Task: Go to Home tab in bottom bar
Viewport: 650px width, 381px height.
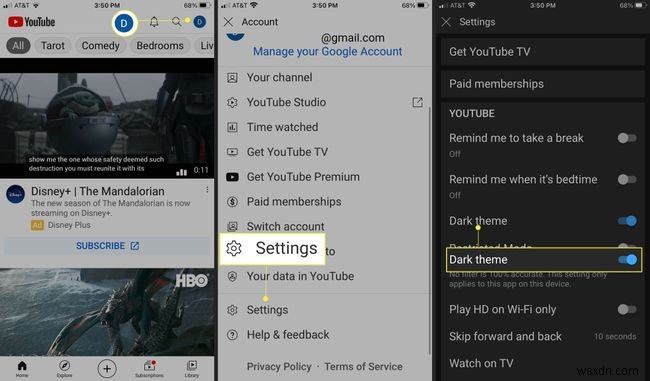Action: 22,368
